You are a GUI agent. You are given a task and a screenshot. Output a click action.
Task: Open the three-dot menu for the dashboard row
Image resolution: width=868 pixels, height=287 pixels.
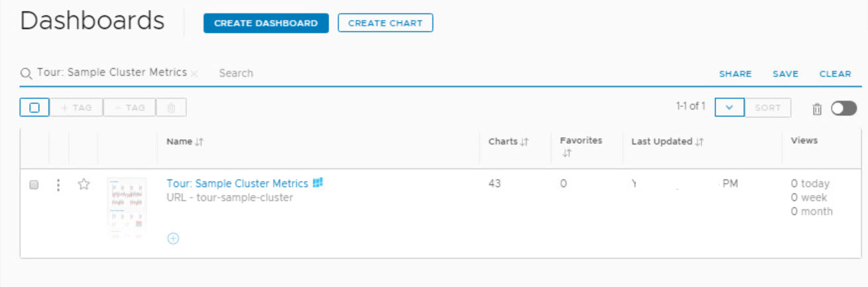pyautogui.click(x=58, y=185)
